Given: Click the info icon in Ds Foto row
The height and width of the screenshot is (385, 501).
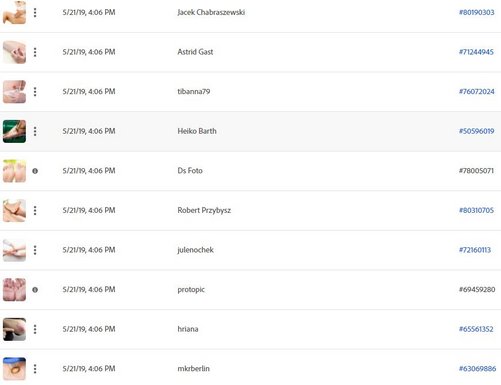Looking at the screenshot, I should click(35, 171).
